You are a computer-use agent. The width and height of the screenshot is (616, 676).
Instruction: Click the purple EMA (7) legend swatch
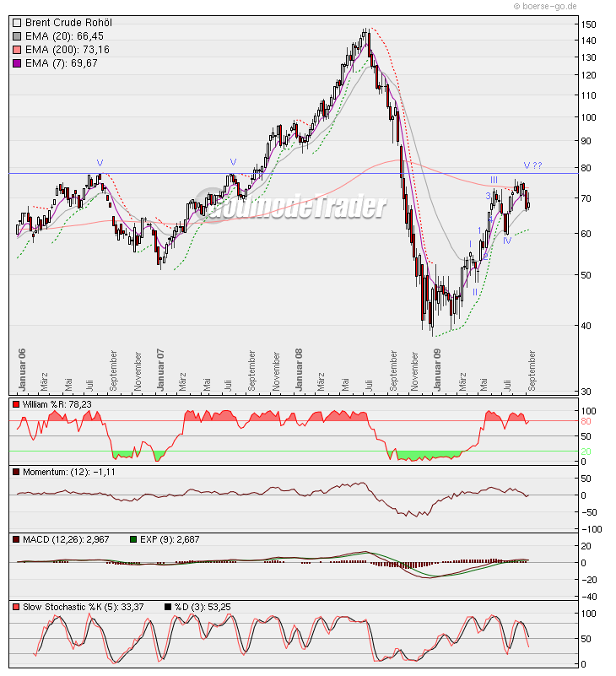click(x=17, y=63)
